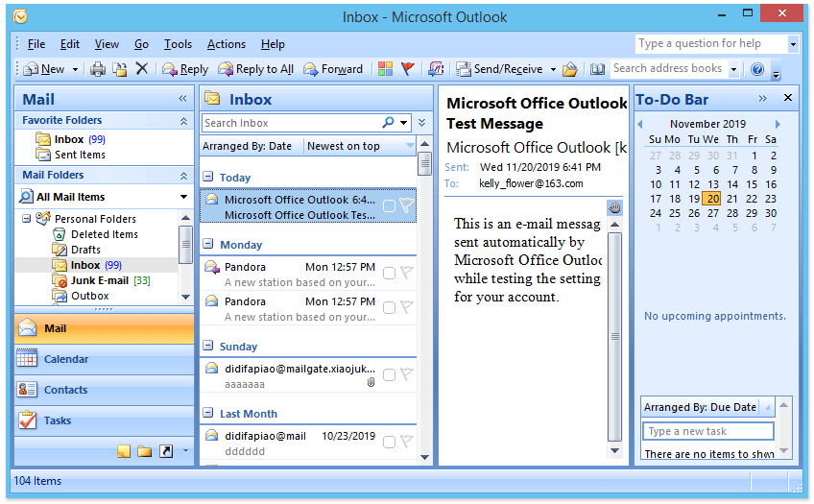Switch to the Tasks pane
Viewport: 814px width, 504px height.
[104, 420]
